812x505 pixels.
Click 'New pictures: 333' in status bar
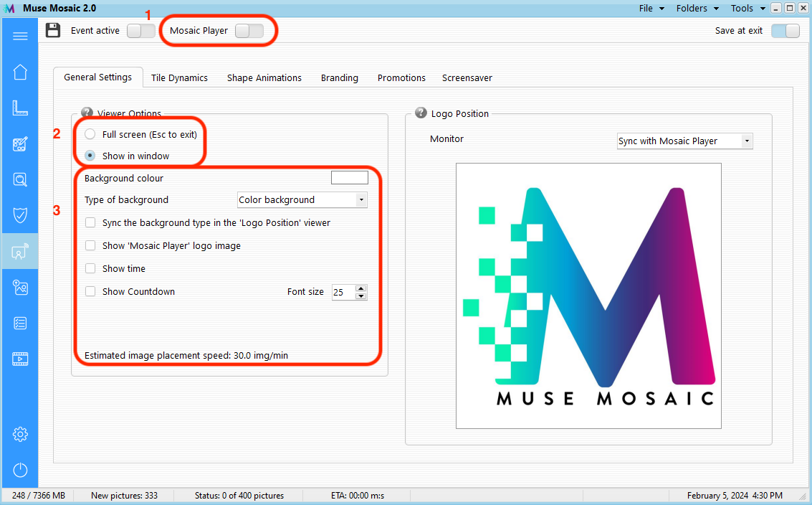[x=124, y=496]
